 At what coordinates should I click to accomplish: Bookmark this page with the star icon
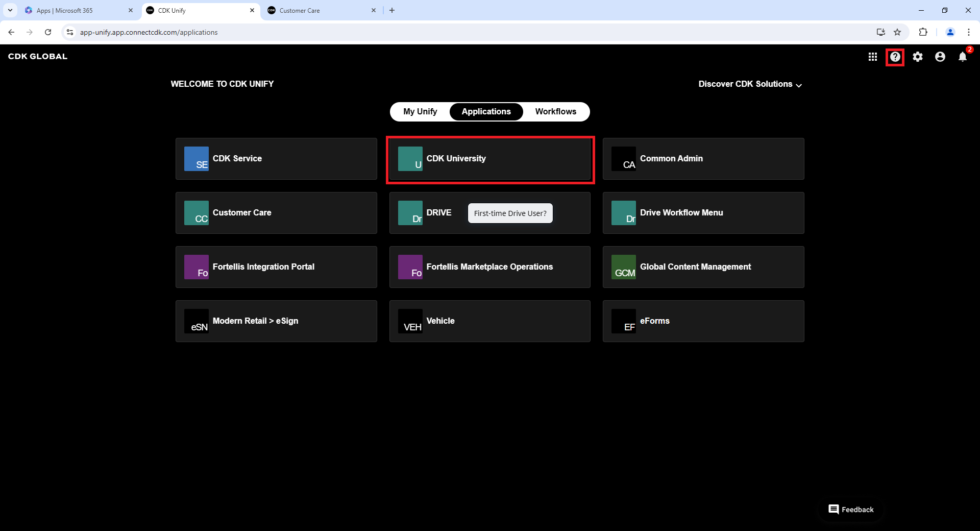pyautogui.click(x=897, y=32)
